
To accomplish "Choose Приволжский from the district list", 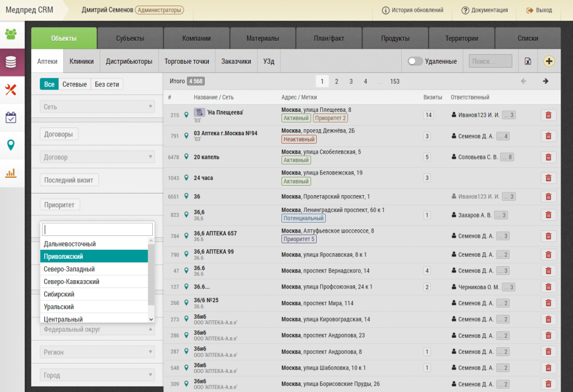I will pos(94,257).
